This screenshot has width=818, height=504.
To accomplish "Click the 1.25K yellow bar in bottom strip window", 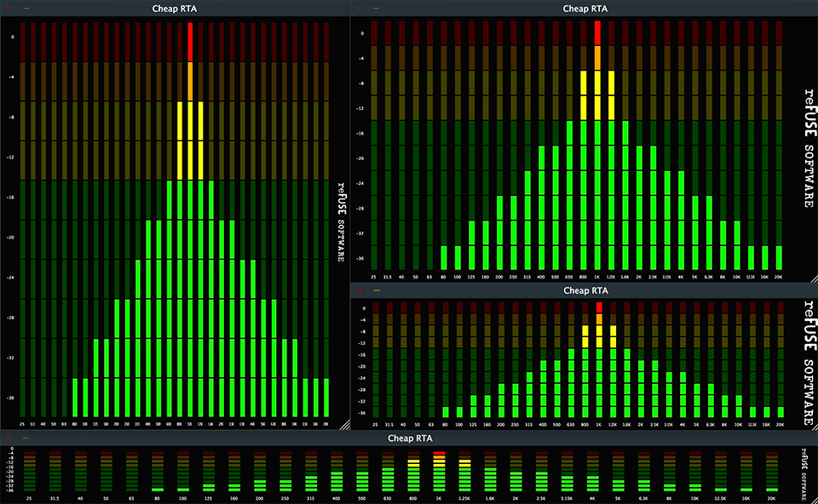I will coord(464,464).
